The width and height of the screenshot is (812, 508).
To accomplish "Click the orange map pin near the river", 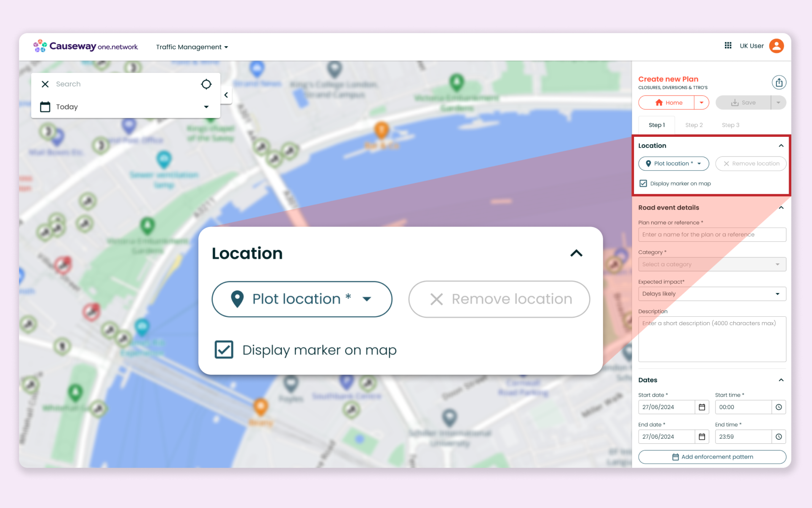I will [x=381, y=130].
